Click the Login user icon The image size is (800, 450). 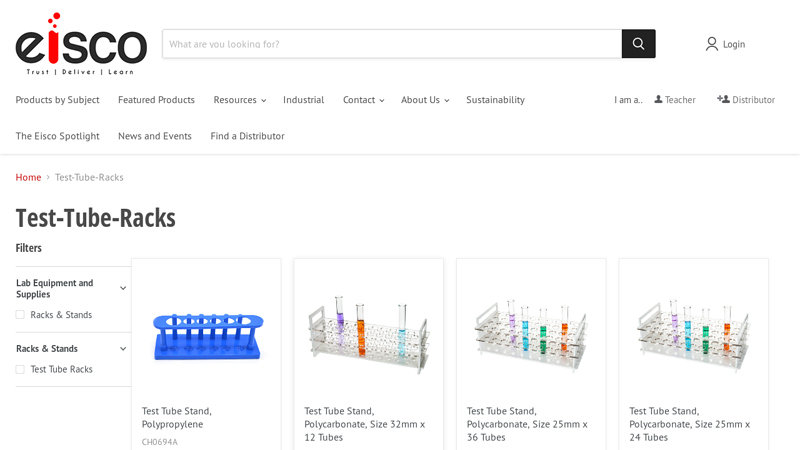(x=712, y=44)
